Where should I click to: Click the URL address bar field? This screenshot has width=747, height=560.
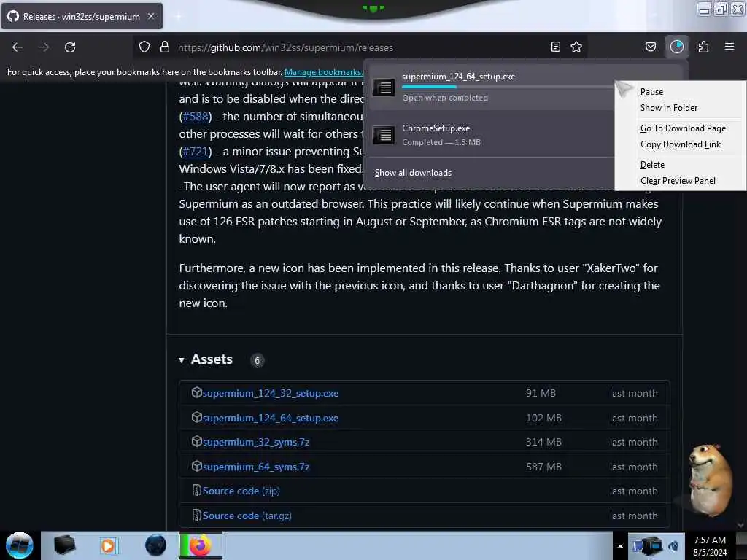[360, 47]
